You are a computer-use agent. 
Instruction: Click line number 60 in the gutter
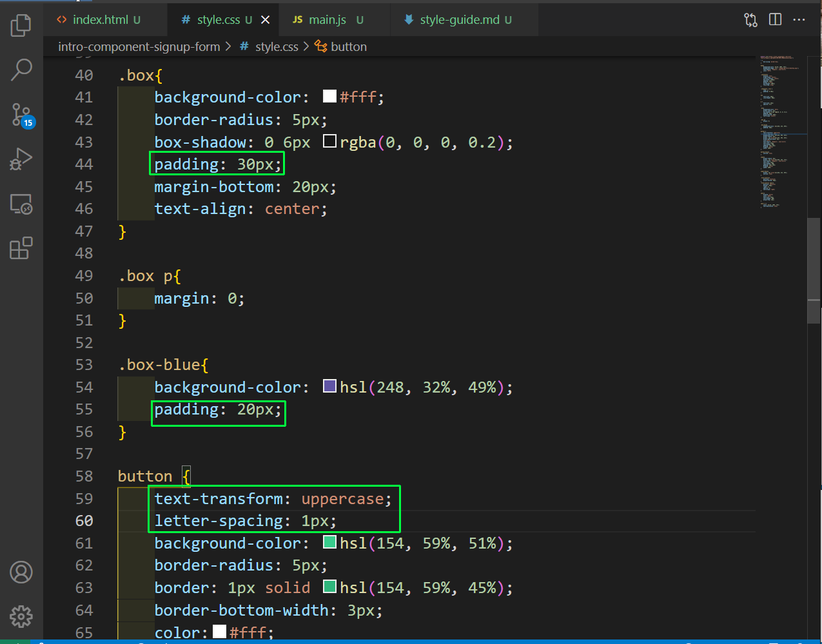pos(84,521)
